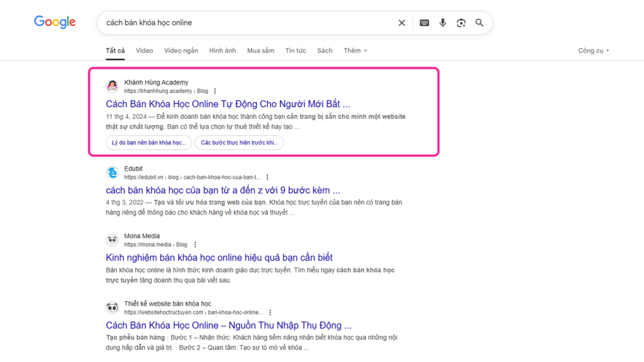The image size is (644, 362).
Task: Click Thiết kế website bán khóa học favicon
Action: pyautogui.click(x=112, y=307)
